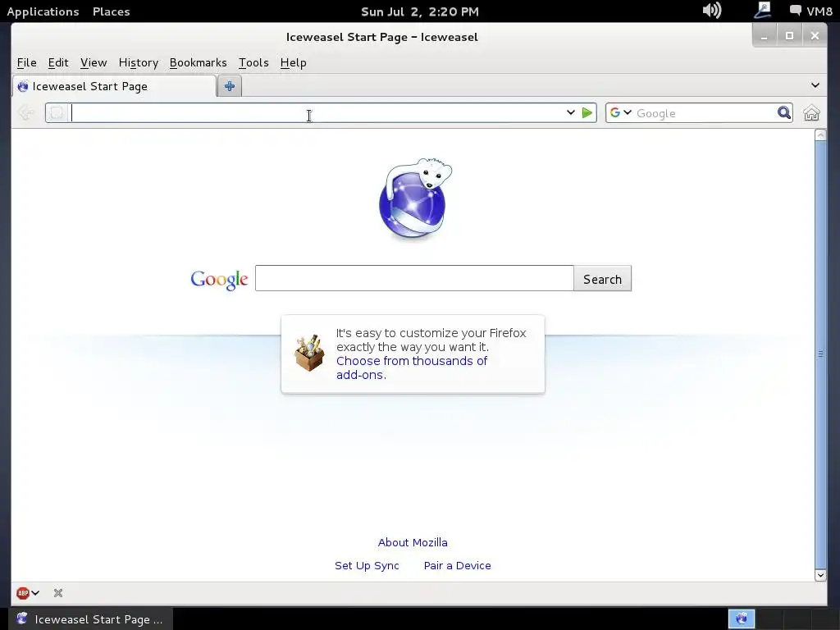The height and width of the screenshot is (630, 840).
Task: Open the Edit menu
Action: point(58,62)
